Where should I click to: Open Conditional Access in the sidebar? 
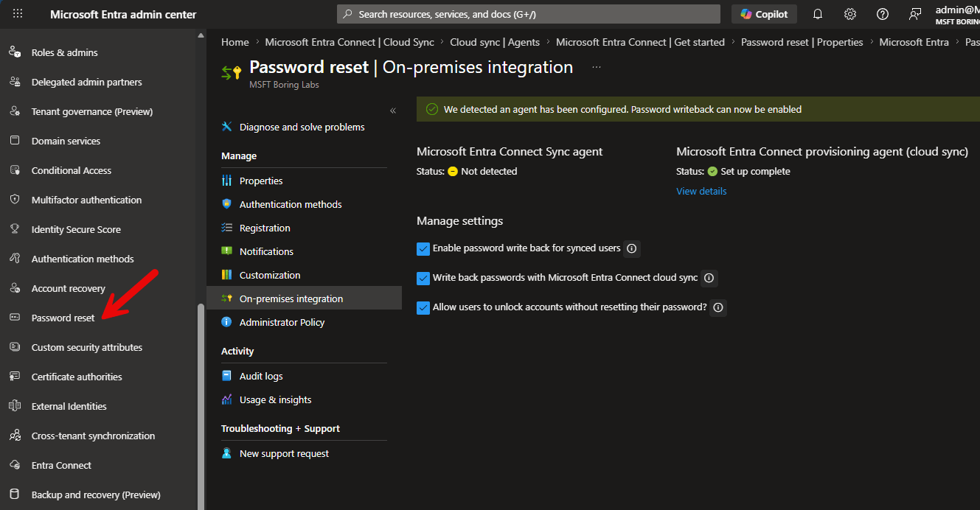(72, 170)
